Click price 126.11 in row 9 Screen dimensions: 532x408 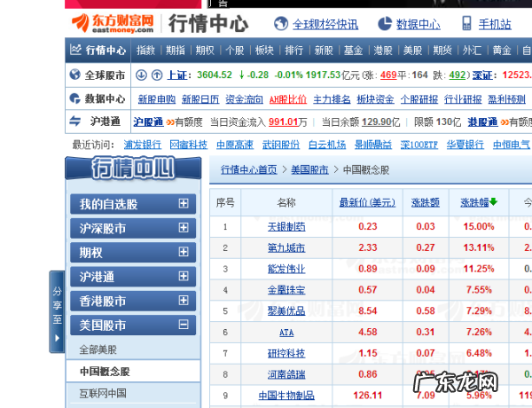click(367, 396)
